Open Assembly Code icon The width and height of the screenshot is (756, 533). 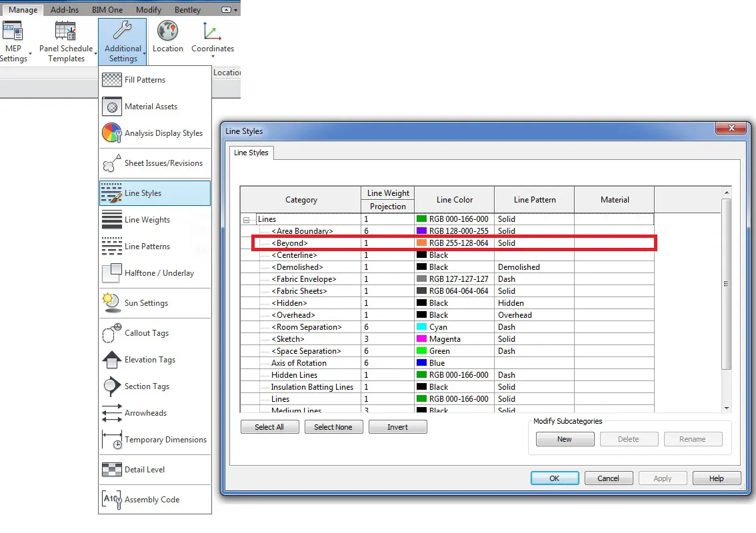coord(112,499)
